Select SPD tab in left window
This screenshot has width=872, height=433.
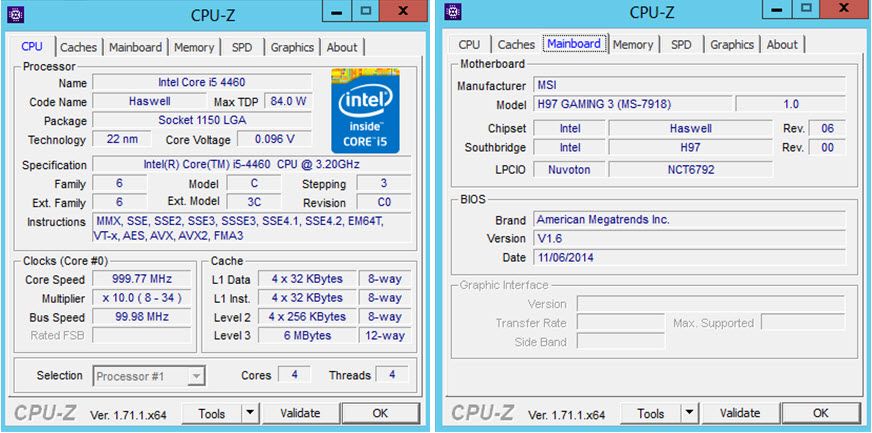coord(241,47)
